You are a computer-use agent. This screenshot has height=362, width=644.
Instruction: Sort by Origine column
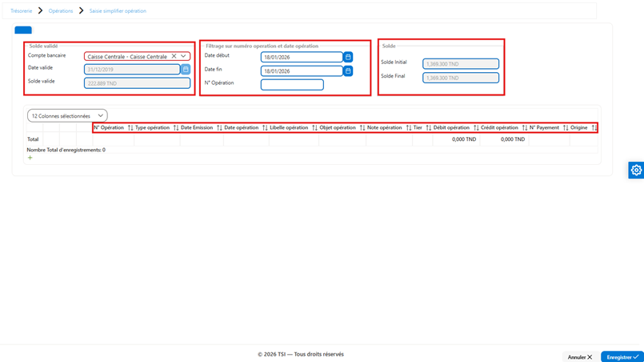594,127
